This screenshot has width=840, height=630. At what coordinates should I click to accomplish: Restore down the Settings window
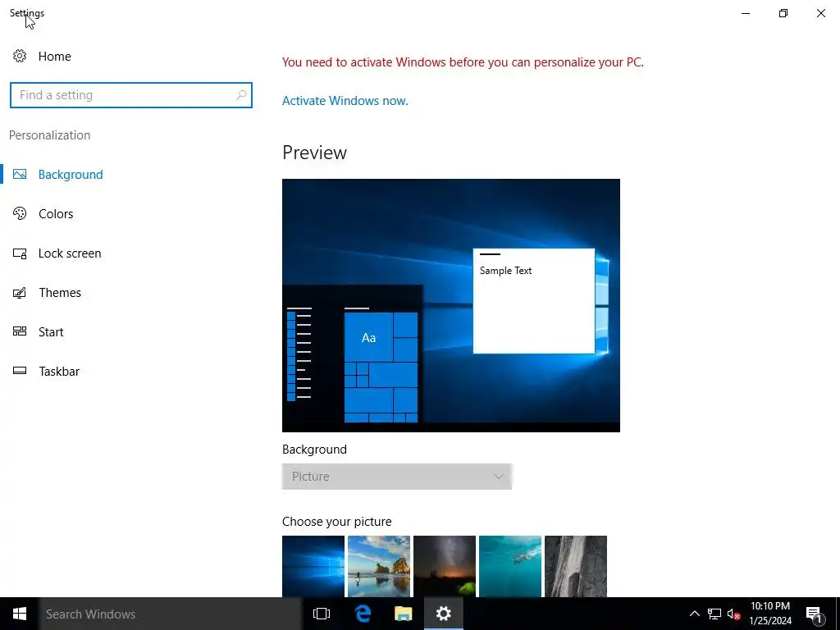tap(783, 13)
